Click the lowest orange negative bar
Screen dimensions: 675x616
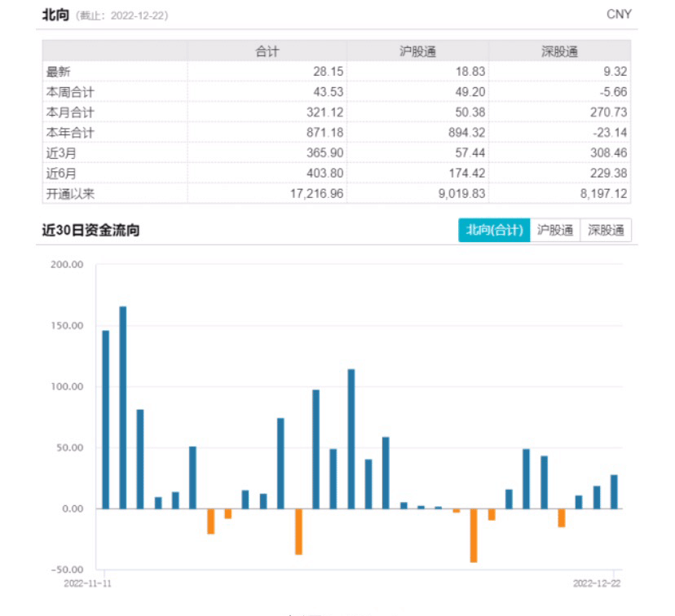click(x=474, y=535)
